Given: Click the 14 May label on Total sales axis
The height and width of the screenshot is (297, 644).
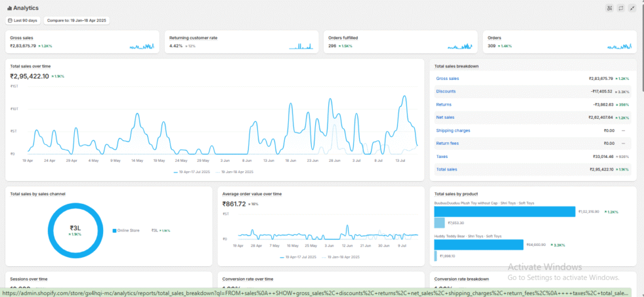Looking at the screenshot, I should pos(136,160).
